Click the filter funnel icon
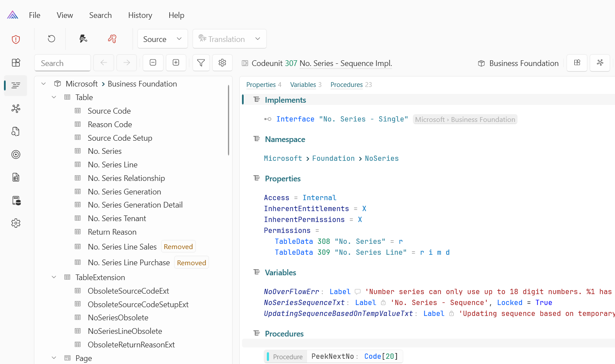 point(201,63)
